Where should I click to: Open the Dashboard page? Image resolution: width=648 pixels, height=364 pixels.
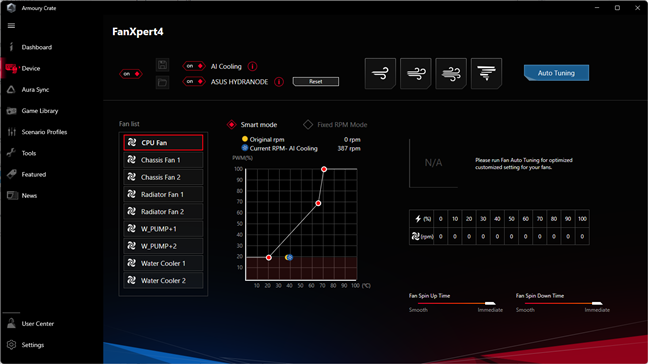pyautogui.click(x=37, y=47)
